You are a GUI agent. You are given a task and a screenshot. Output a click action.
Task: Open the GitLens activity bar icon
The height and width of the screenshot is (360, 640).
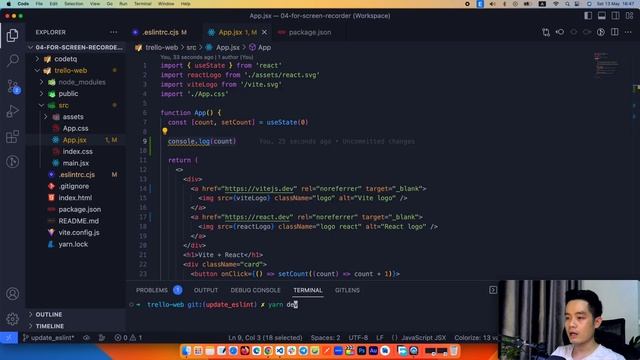pyautogui.click(x=12, y=162)
